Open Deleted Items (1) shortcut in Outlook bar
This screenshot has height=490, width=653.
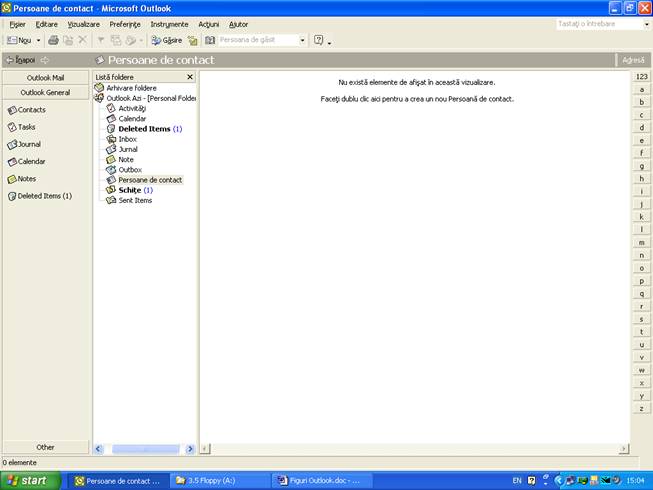40,196
